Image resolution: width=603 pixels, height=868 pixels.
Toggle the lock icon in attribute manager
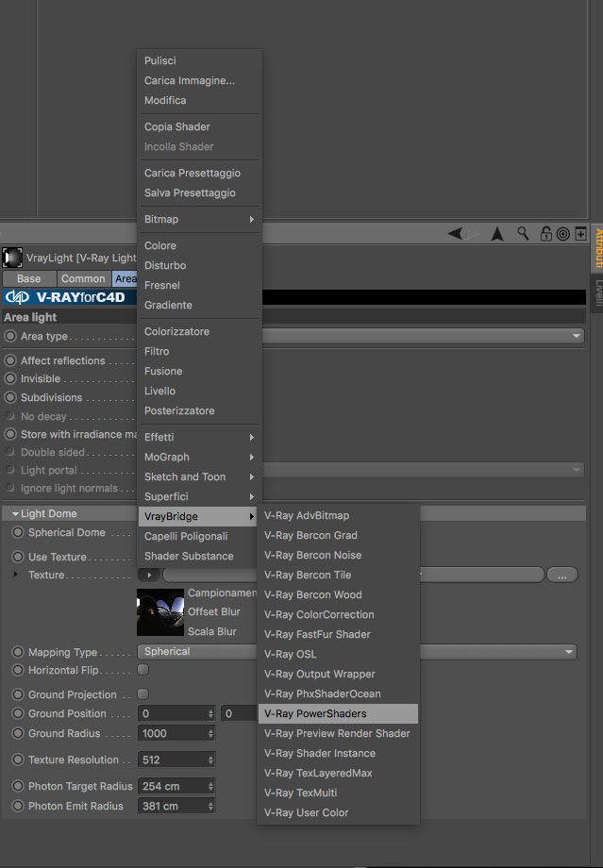[546, 234]
